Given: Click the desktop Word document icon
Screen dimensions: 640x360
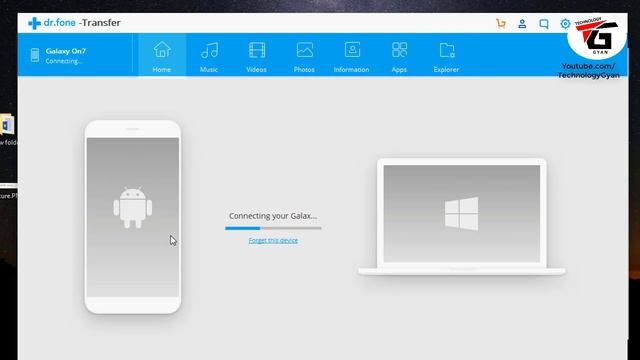Looking at the screenshot, I should [x=7, y=125].
